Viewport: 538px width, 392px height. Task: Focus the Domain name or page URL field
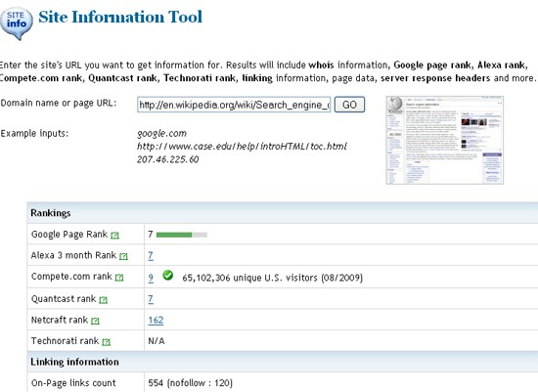click(234, 105)
